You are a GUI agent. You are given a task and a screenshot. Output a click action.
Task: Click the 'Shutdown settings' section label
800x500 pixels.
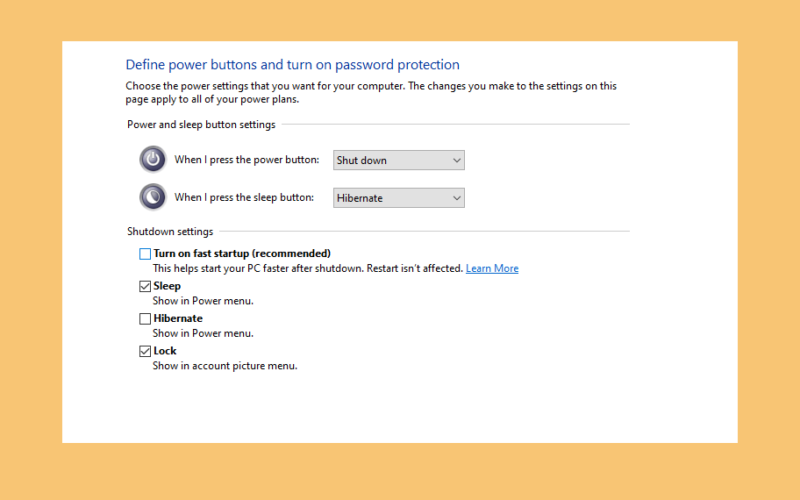170,232
